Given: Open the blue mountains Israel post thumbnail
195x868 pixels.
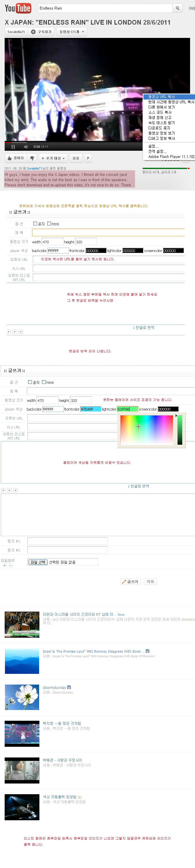Looking at the screenshot, I should click(22, 661).
